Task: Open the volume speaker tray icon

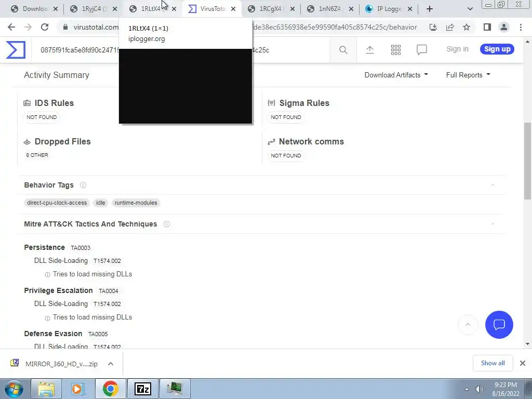Action: click(x=479, y=389)
